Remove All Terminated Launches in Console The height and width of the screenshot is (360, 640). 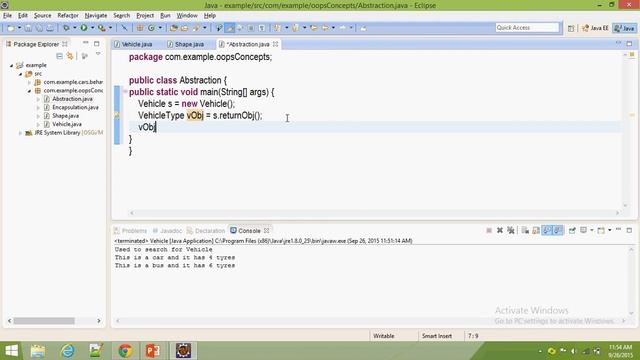pyautogui.click(x=511, y=231)
